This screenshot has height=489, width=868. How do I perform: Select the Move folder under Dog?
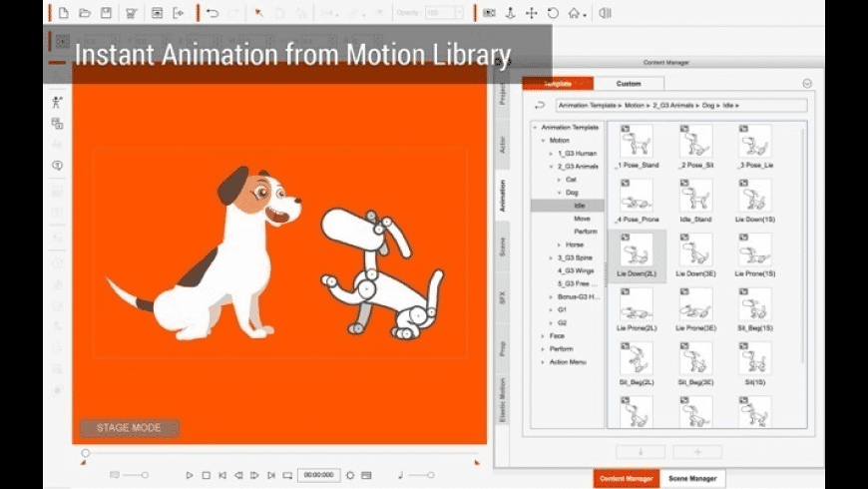[x=582, y=219]
